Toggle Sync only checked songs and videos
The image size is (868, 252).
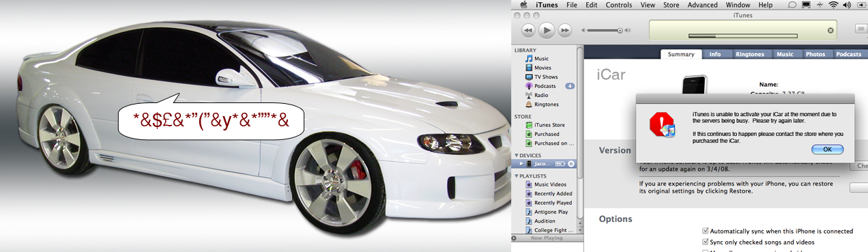point(706,242)
